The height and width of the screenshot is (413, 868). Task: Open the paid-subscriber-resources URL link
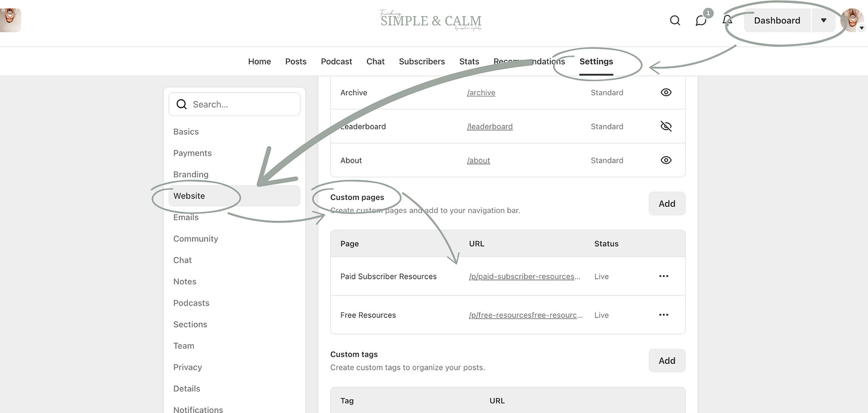click(525, 276)
